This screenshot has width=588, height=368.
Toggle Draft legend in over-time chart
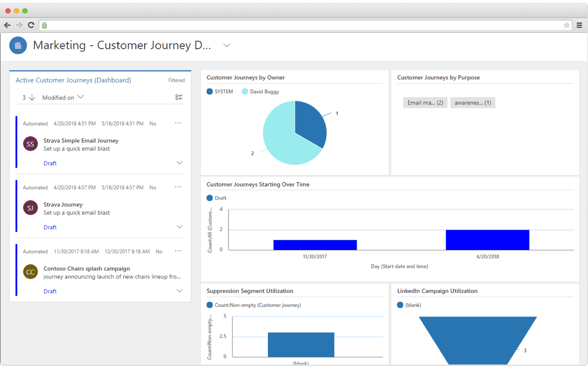[216, 198]
